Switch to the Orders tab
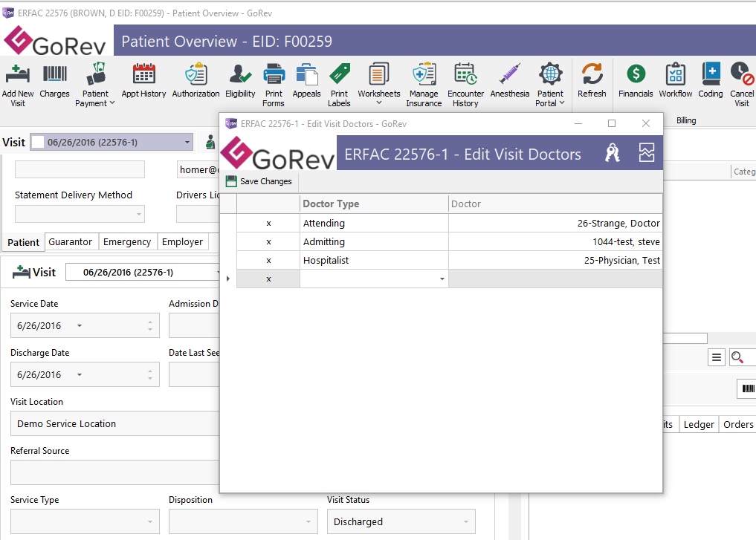The image size is (756, 540). click(x=737, y=424)
